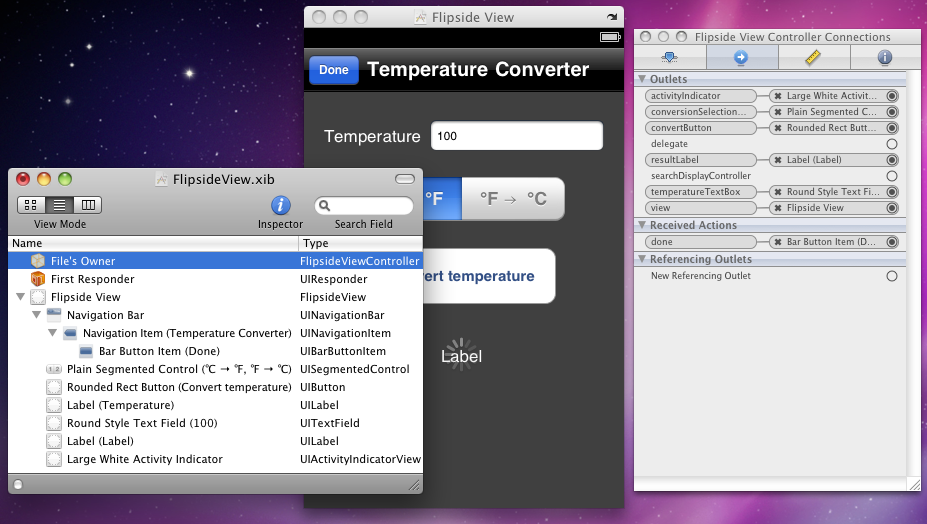Click the done action connection circle
The width and height of the screenshot is (927, 524).
tap(892, 242)
